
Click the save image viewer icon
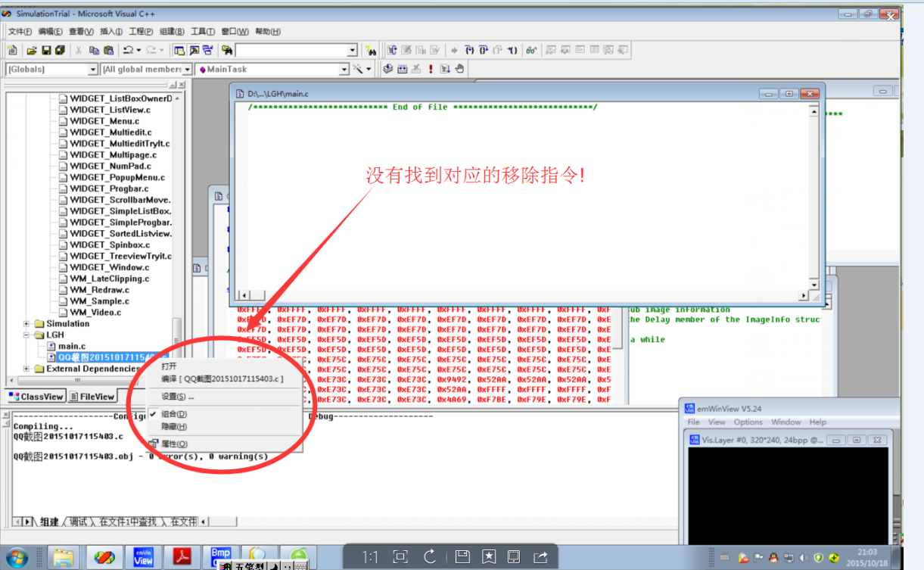pos(462,557)
